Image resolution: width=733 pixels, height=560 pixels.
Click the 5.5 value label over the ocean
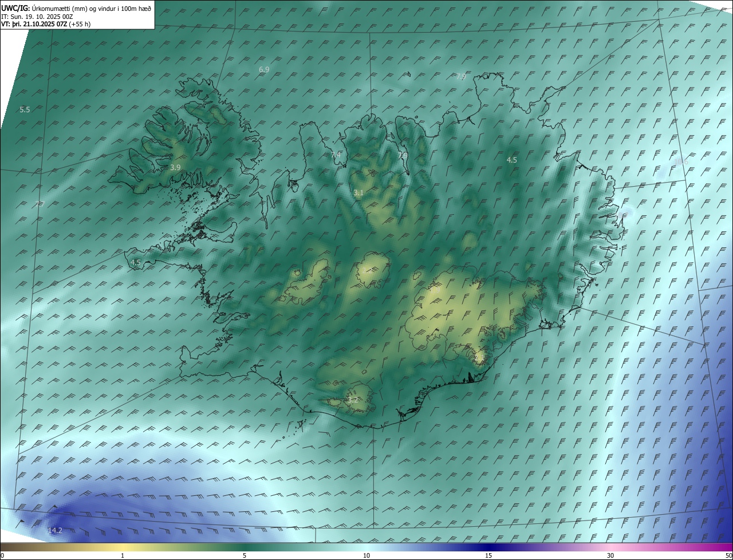(25, 109)
